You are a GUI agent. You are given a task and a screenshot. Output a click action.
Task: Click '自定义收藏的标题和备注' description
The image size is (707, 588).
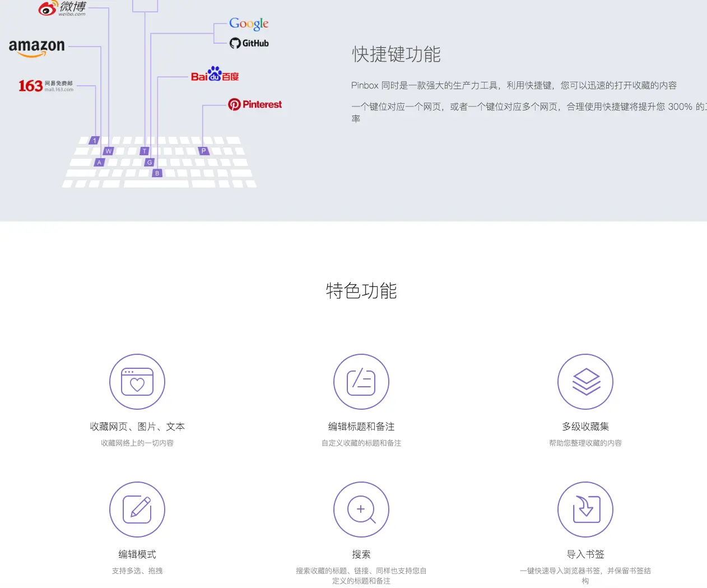pyautogui.click(x=361, y=443)
